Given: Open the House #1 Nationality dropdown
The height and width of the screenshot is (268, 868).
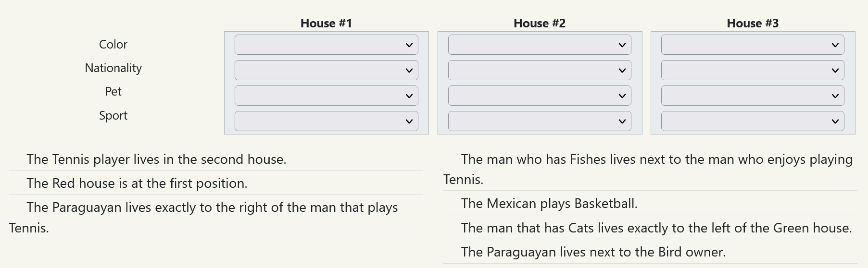Looking at the screenshot, I should coord(326,70).
